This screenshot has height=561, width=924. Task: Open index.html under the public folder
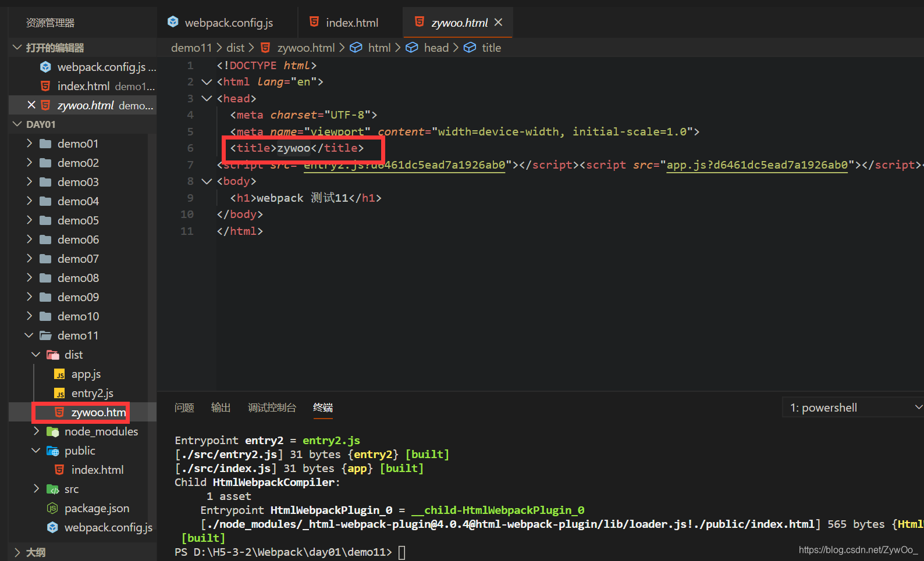click(x=97, y=469)
